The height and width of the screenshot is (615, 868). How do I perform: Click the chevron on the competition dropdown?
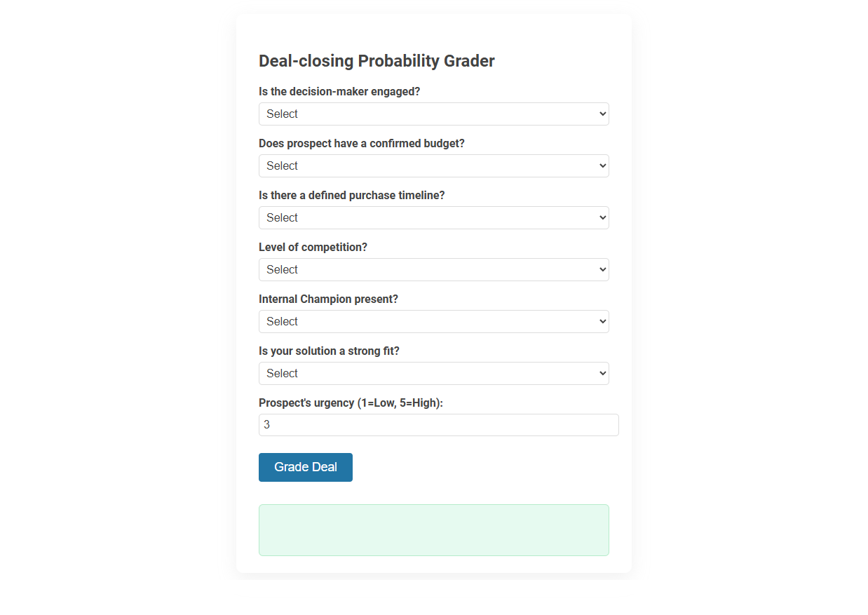[x=602, y=269]
